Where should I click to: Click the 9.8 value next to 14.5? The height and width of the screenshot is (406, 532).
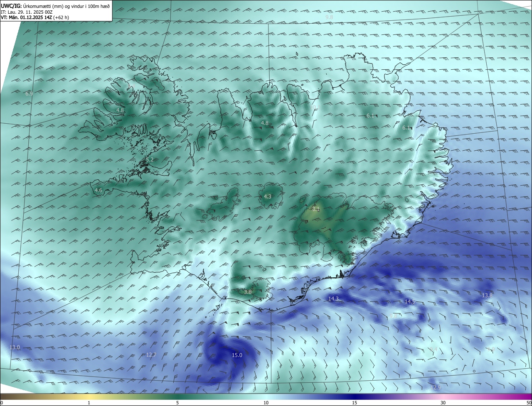[x=393, y=316]
